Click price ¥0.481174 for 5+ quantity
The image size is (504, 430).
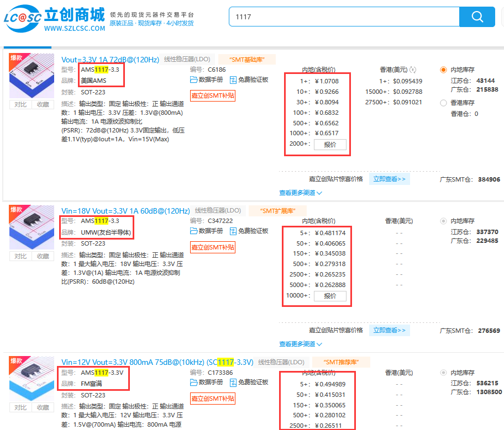tap(330, 233)
